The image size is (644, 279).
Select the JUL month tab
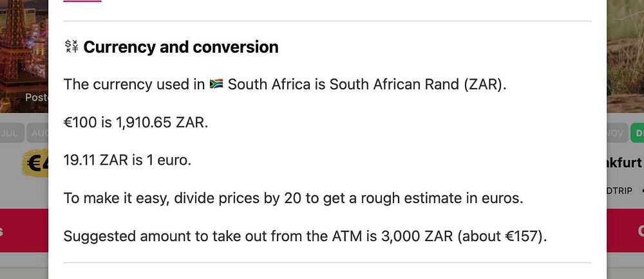11,133
